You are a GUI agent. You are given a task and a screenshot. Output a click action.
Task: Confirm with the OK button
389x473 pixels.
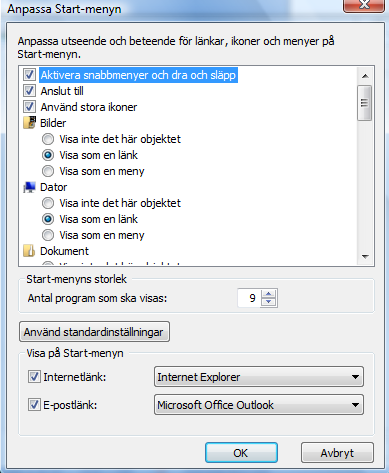coord(241,453)
